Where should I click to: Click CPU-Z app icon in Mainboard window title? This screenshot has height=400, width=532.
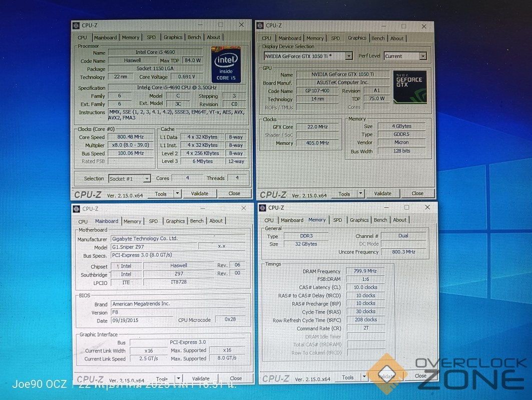click(x=77, y=209)
